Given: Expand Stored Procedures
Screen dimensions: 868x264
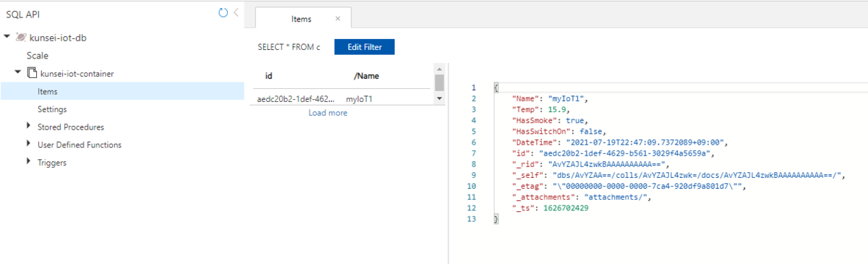Looking at the screenshot, I should point(29,127).
